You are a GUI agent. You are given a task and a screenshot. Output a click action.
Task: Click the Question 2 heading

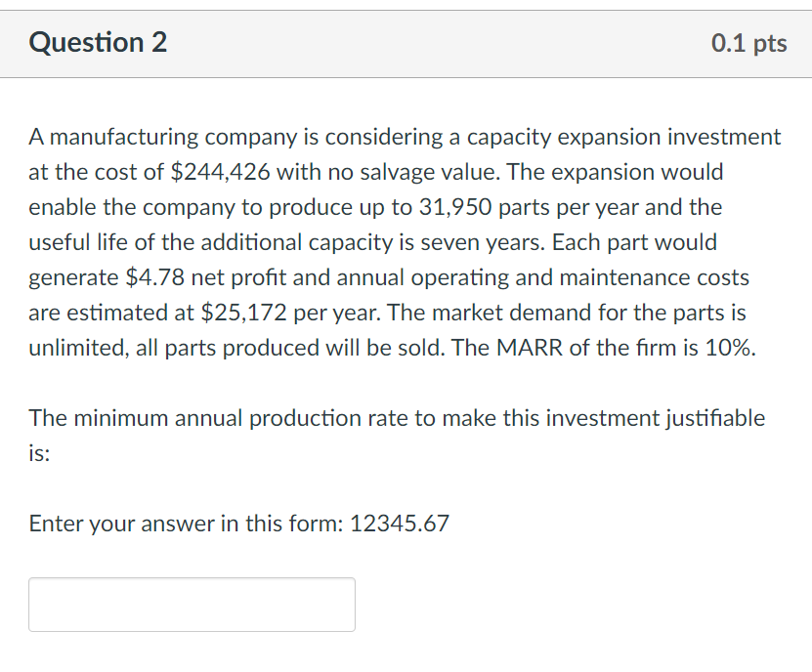click(98, 42)
